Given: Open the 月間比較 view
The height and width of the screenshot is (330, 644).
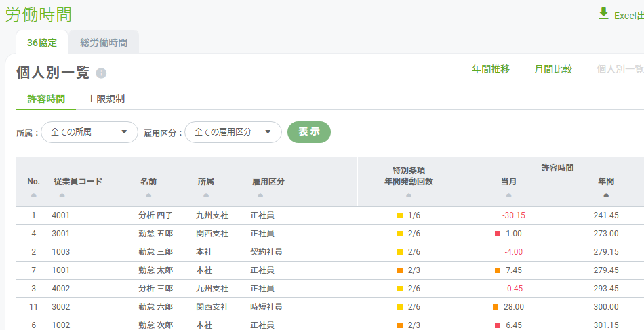Looking at the screenshot, I should pyautogui.click(x=552, y=69).
